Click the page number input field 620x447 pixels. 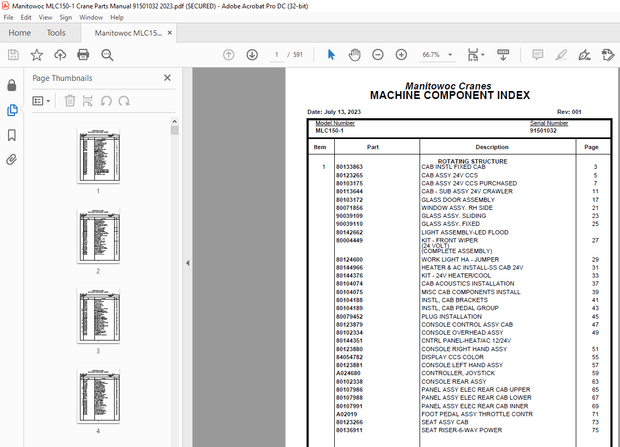coord(276,55)
